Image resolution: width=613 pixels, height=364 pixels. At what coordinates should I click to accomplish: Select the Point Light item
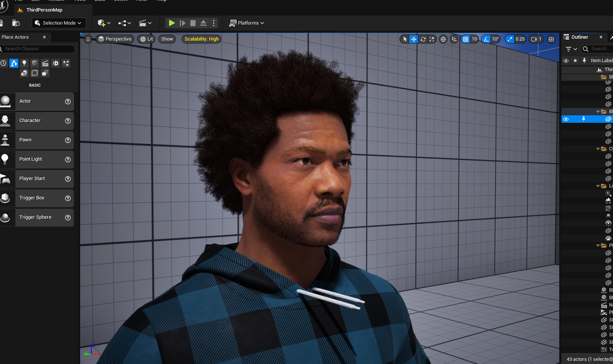[x=37, y=159]
